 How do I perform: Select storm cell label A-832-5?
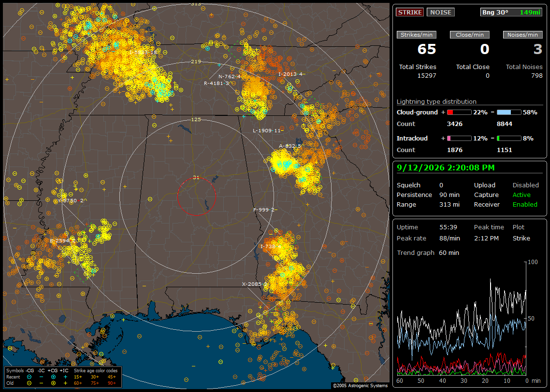(x=289, y=146)
